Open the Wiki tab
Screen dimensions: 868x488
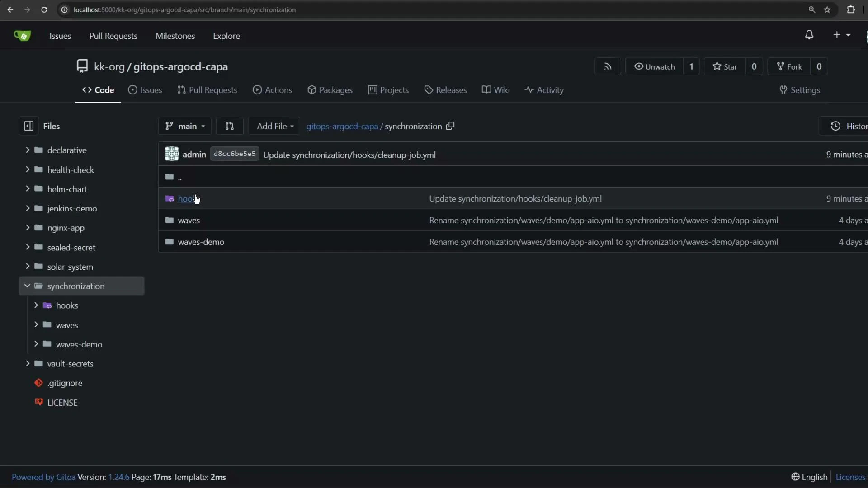pos(495,90)
